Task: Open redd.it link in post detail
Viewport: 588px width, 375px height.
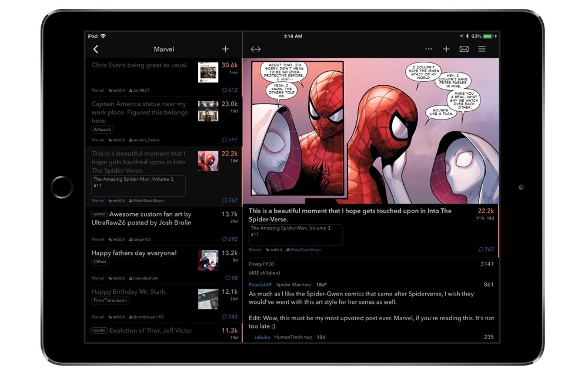Action: click(x=274, y=249)
